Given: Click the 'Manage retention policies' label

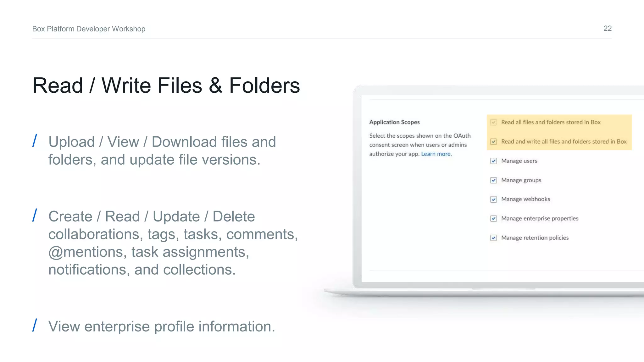Looking at the screenshot, I should [x=535, y=238].
